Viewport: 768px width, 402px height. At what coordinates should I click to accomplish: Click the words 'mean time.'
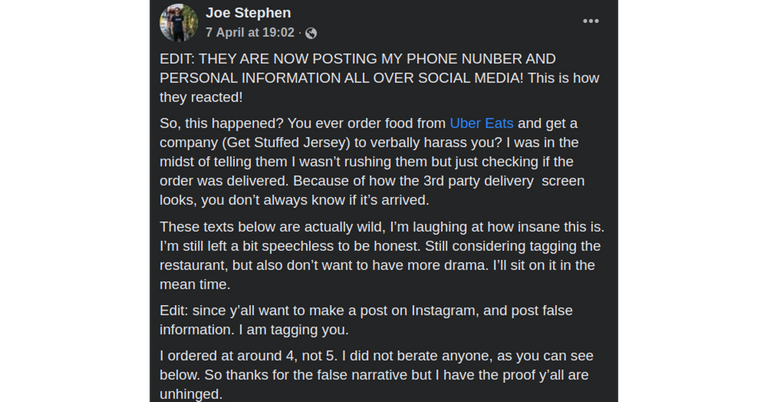[195, 284]
